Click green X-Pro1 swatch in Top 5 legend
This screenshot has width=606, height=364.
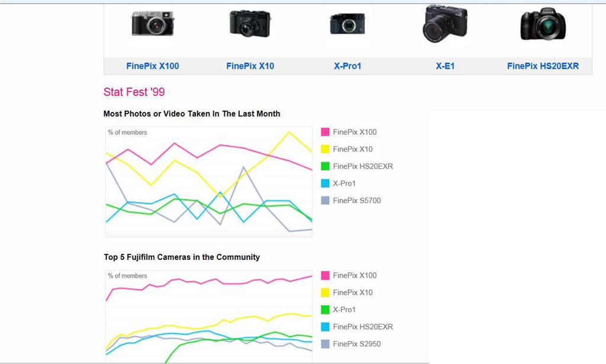coord(325,310)
